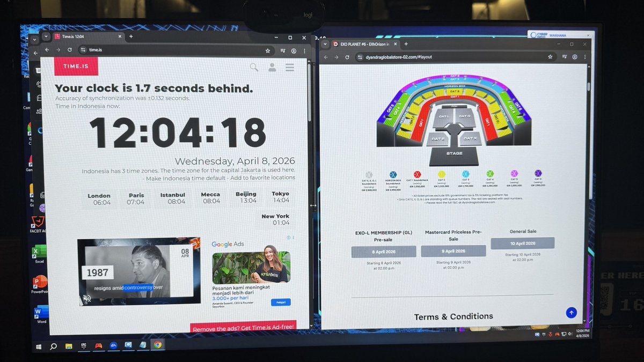Close the EXO PLANET #6 tab
This screenshot has height=362, width=644.
click(397, 44)
